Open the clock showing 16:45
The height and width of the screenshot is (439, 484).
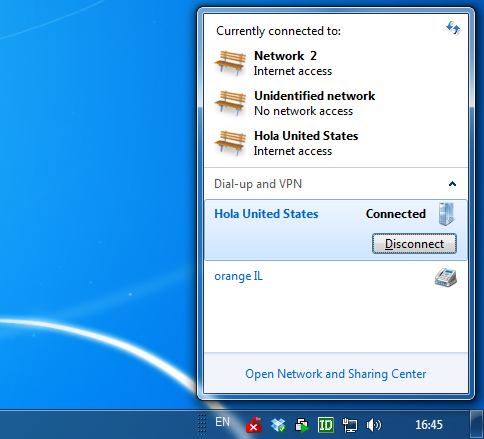pyautogui.click(x=429, y=425)
